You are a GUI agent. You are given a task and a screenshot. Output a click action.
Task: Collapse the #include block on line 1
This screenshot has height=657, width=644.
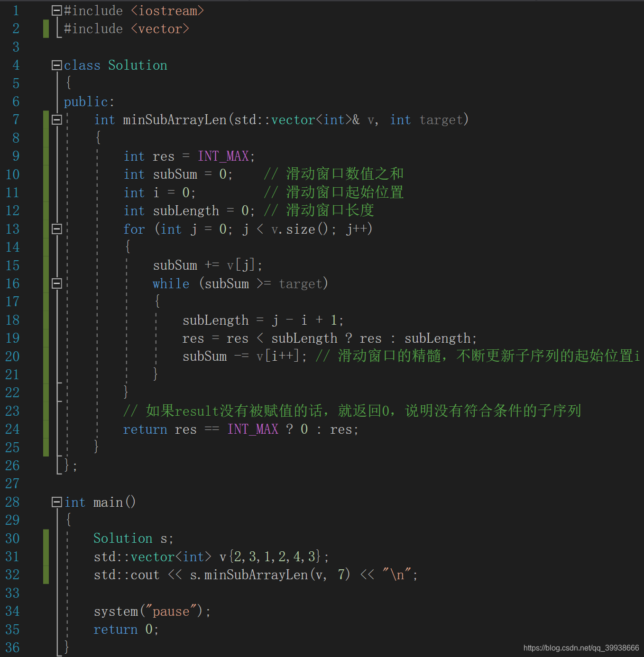(57, 10)
